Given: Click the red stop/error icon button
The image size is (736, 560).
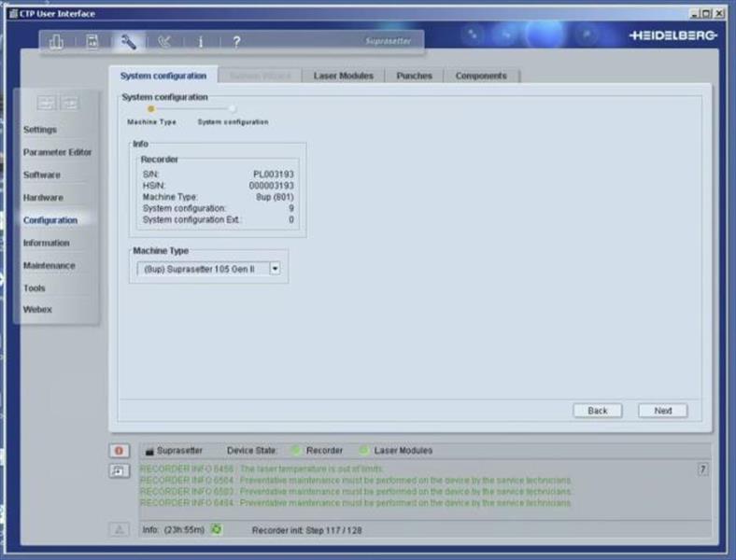Looking at the screenshot, I should click(119, 451).
